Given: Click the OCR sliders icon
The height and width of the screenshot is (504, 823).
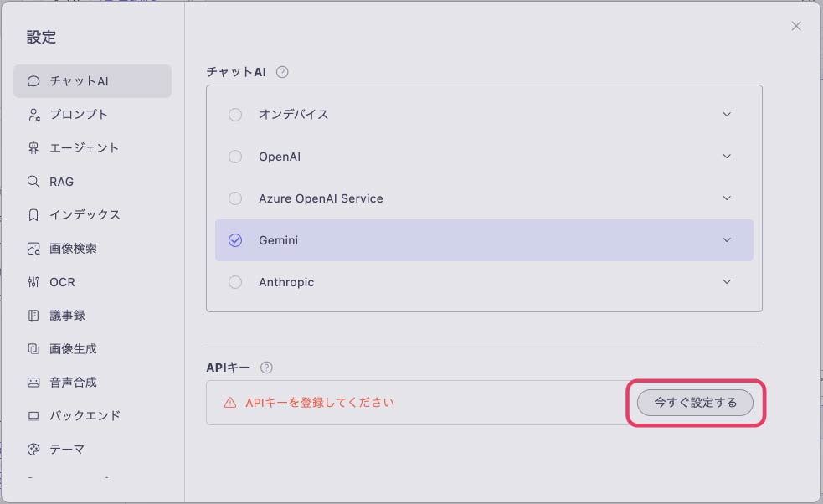Looking at the screenshot, I should click(33, 282).
